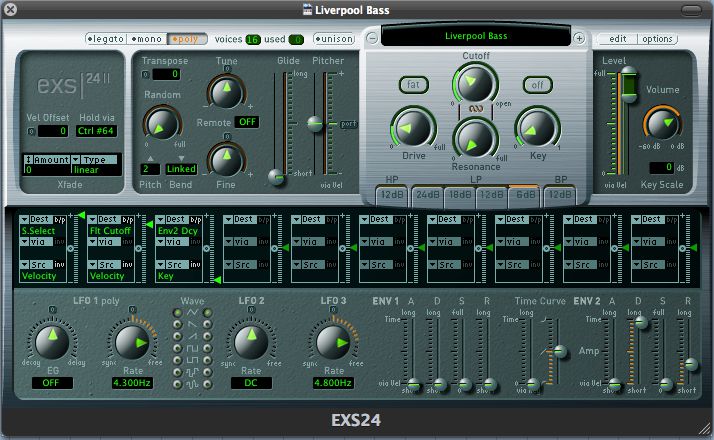The width and height of the screenshot is (714, 440).
Task: Open the options menu button
Action: pos(657,39)
